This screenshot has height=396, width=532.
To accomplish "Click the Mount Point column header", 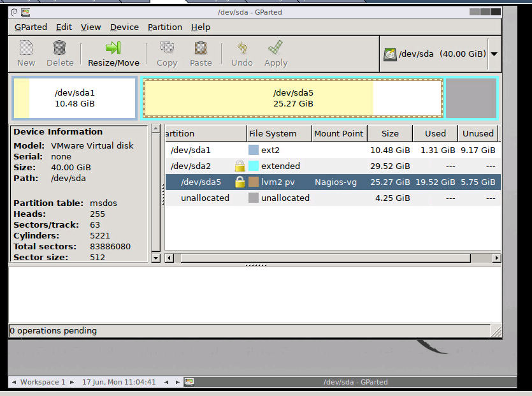I will click(x=338, y=133).
